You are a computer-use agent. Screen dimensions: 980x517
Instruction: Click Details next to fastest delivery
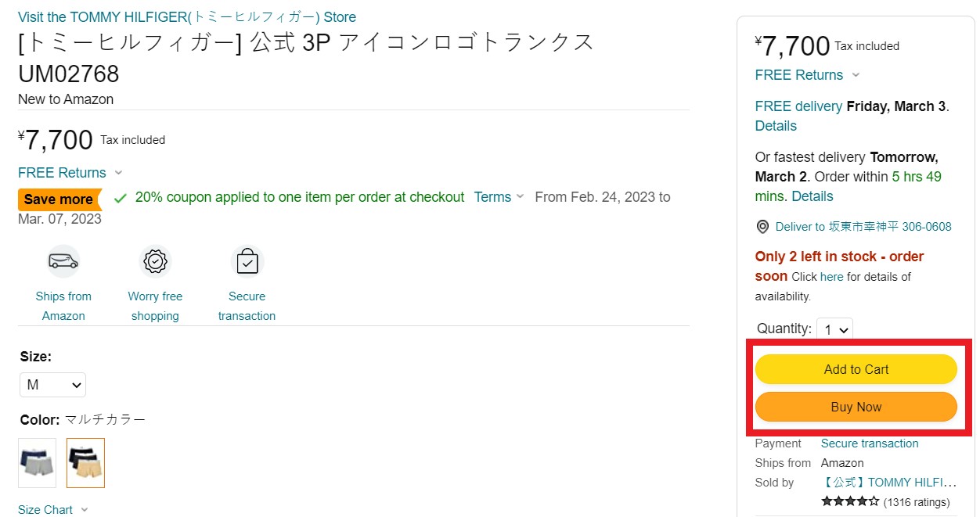[x=812, y=196]
